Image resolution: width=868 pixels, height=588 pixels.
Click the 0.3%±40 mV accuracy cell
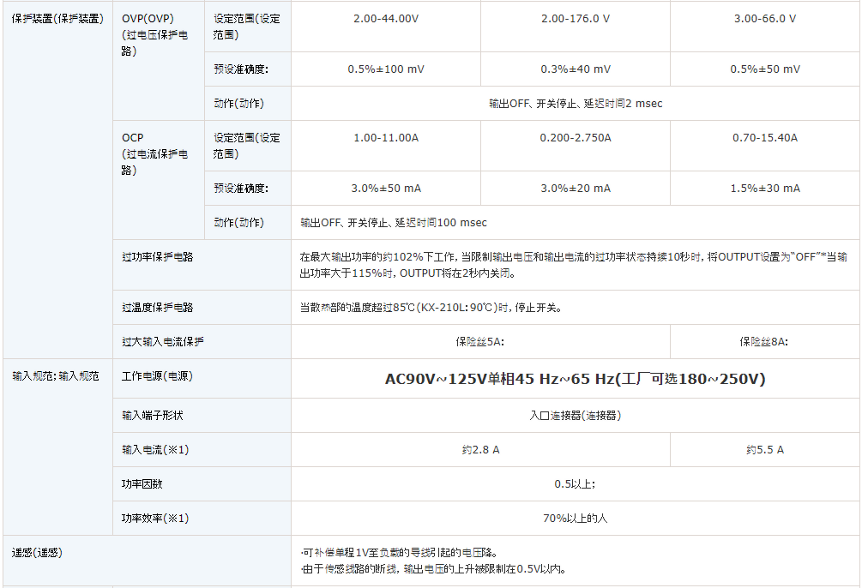pos(575,69)
